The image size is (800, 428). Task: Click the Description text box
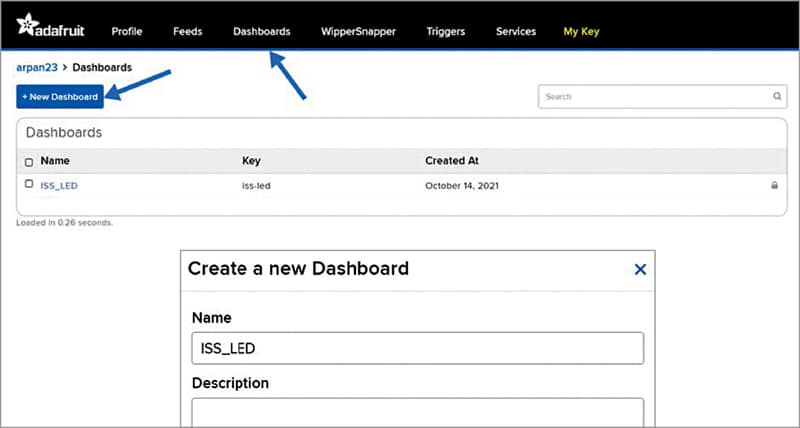click(x=417, y=412)
